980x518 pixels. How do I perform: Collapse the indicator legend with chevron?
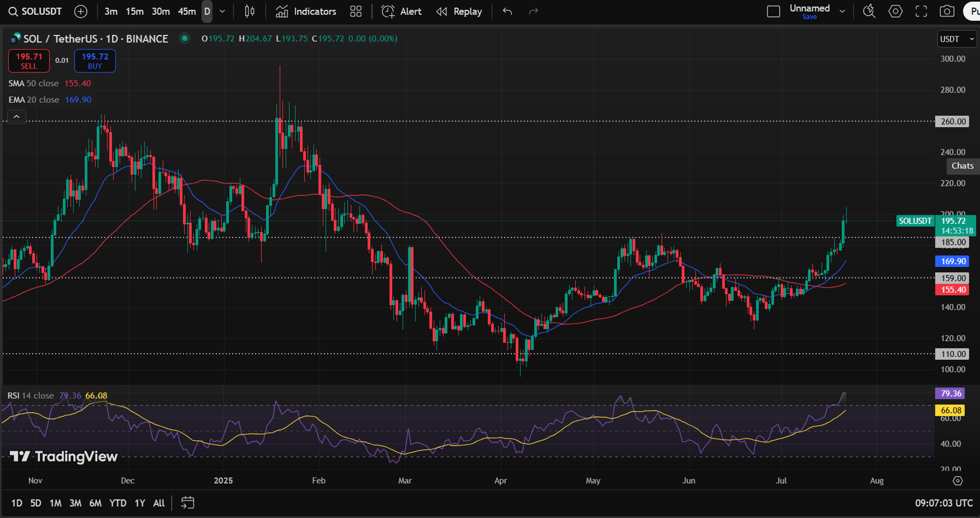coord(17,117)
